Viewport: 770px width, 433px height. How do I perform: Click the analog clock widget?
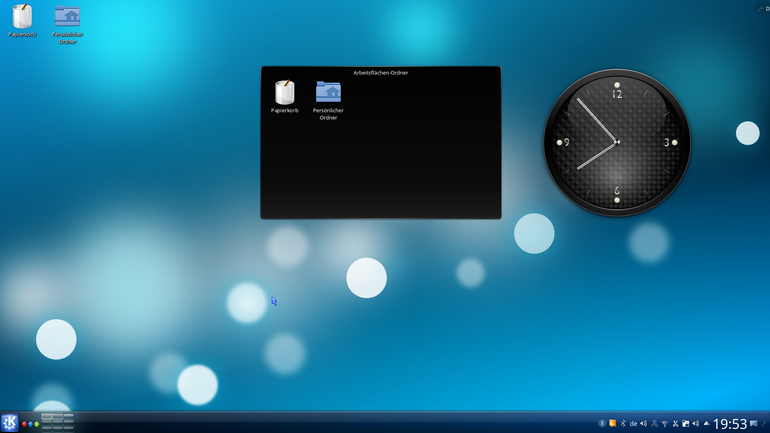coord(617,142)
